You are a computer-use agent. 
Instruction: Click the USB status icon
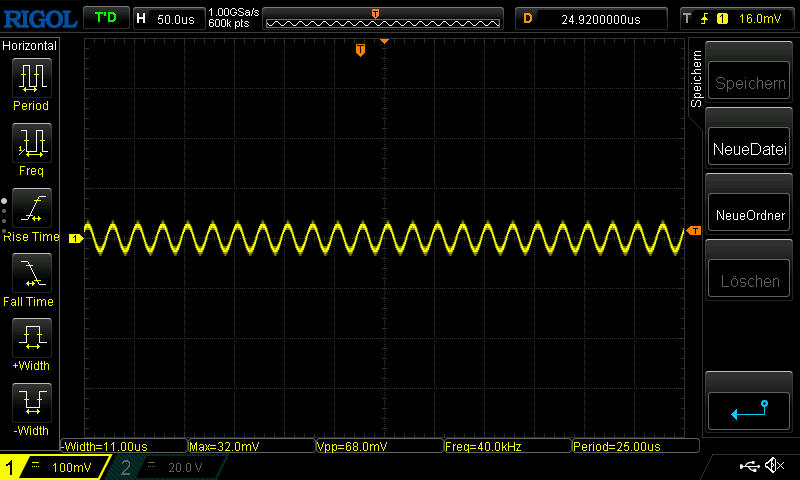[748, 466]
